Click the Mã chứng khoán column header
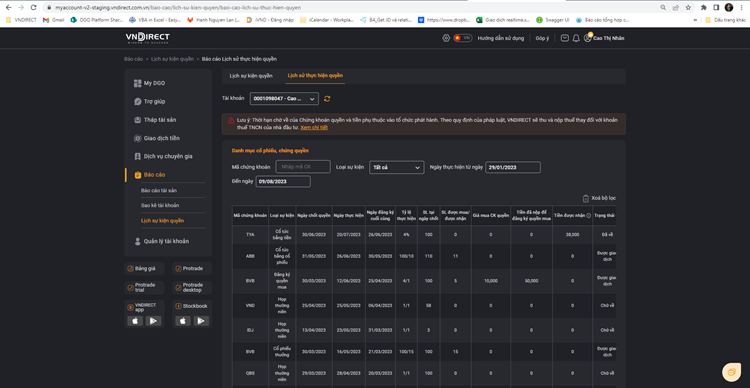This screenshot has width=750, height=388. pos(250,216)
